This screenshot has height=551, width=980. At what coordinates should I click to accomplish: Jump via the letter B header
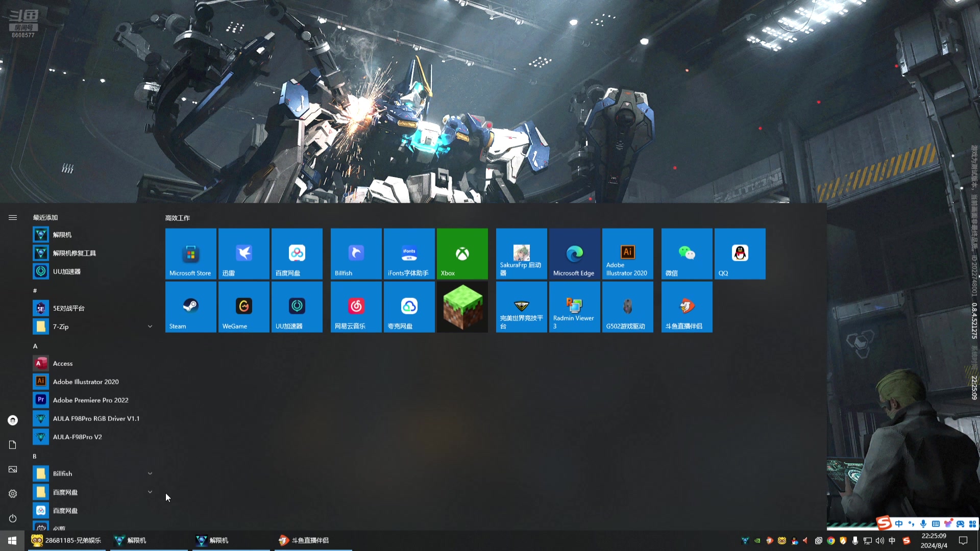[x=35, y=456]
